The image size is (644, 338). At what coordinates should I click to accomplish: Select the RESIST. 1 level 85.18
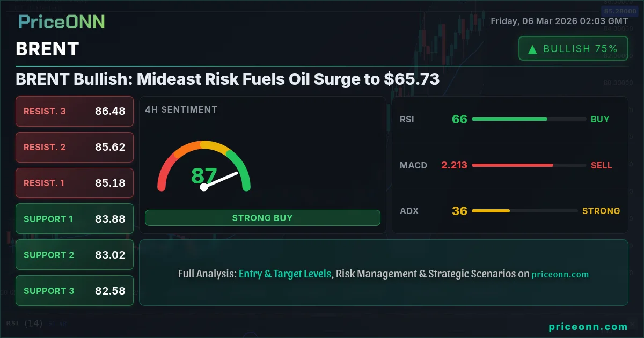click(x=75, y=183)
